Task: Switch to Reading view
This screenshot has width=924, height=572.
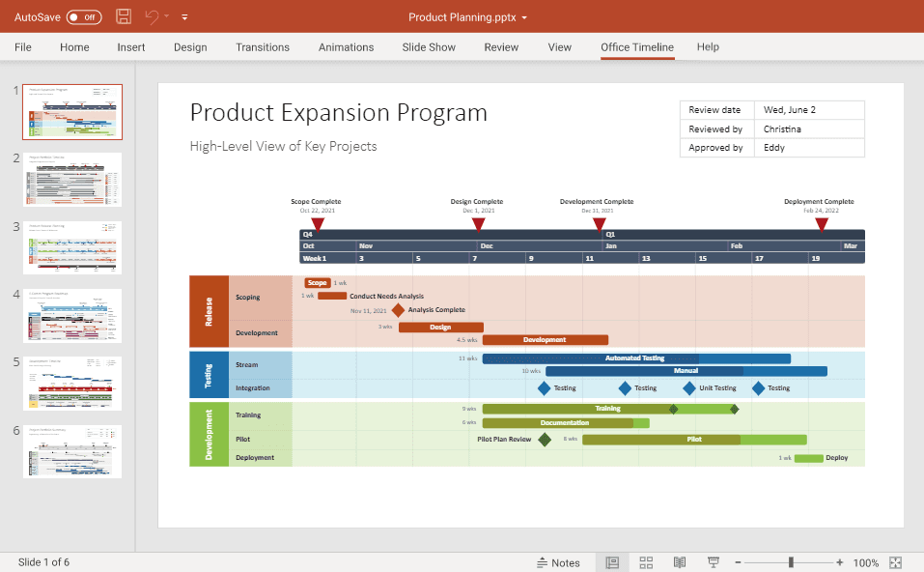Action: tap(679, 561)
